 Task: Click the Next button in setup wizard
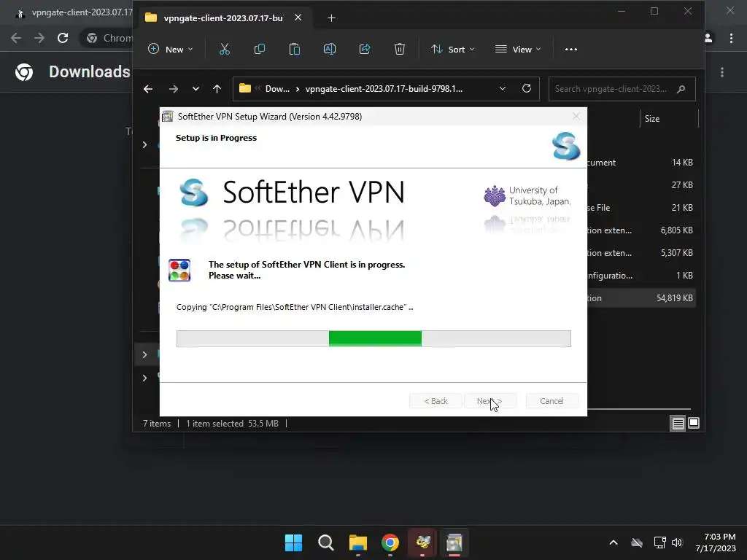pyautogui.click(x=490, y=401)
